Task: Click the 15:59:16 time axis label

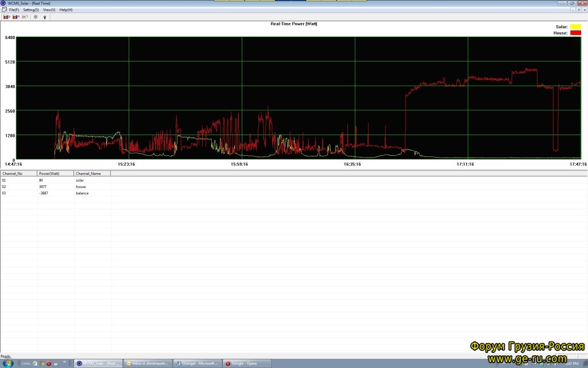Action: pyautogui.click(x=239, y=164)
